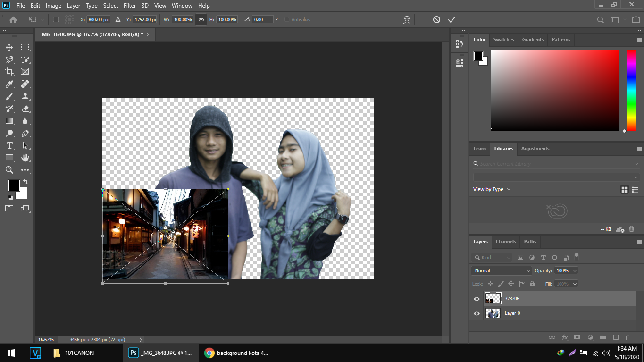Viewport: 644px width, 362px height.
Task: Select the Clone Stamp tool
Action: point(25,96)
